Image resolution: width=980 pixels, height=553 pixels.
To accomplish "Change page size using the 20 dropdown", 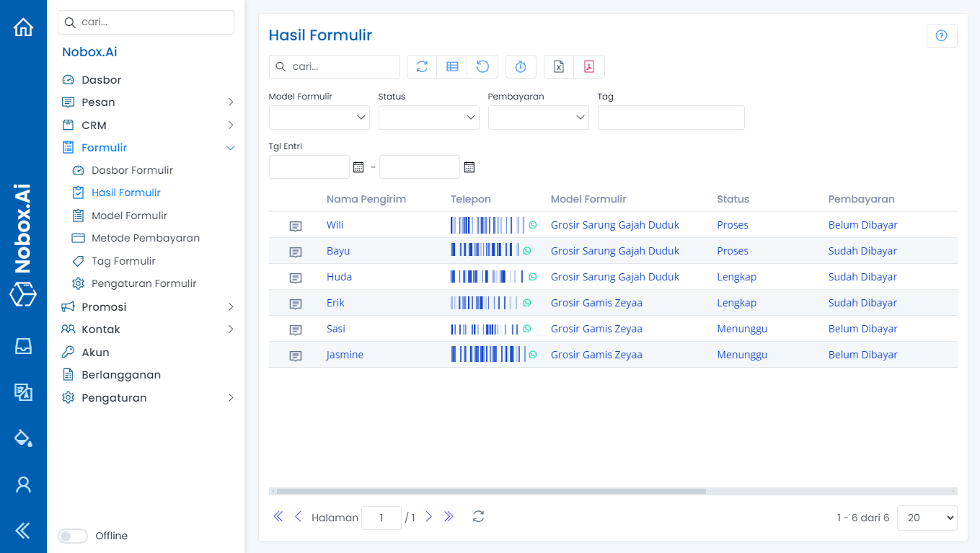I will [x=927, y=517].
